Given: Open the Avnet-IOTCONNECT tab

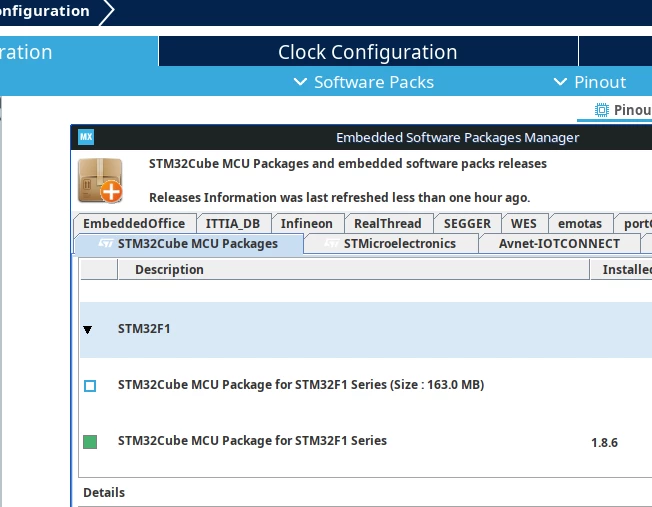Looking at the screenshot, I should [559, 244].
